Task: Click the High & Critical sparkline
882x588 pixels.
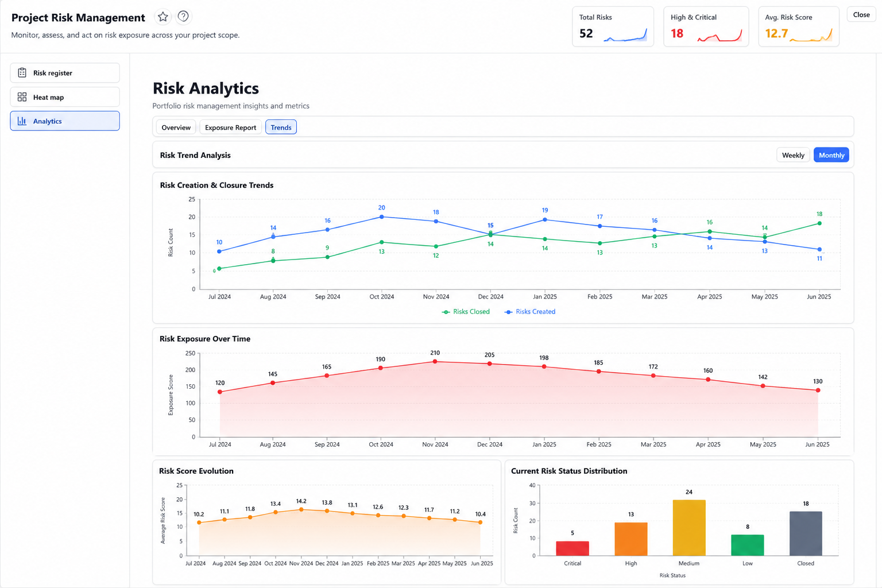Action: pos(720,36)
